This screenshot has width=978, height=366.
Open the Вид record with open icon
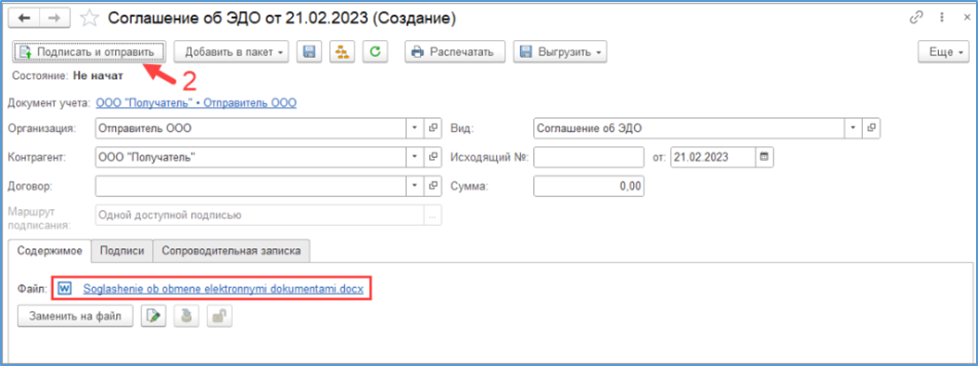coord(871,129)
